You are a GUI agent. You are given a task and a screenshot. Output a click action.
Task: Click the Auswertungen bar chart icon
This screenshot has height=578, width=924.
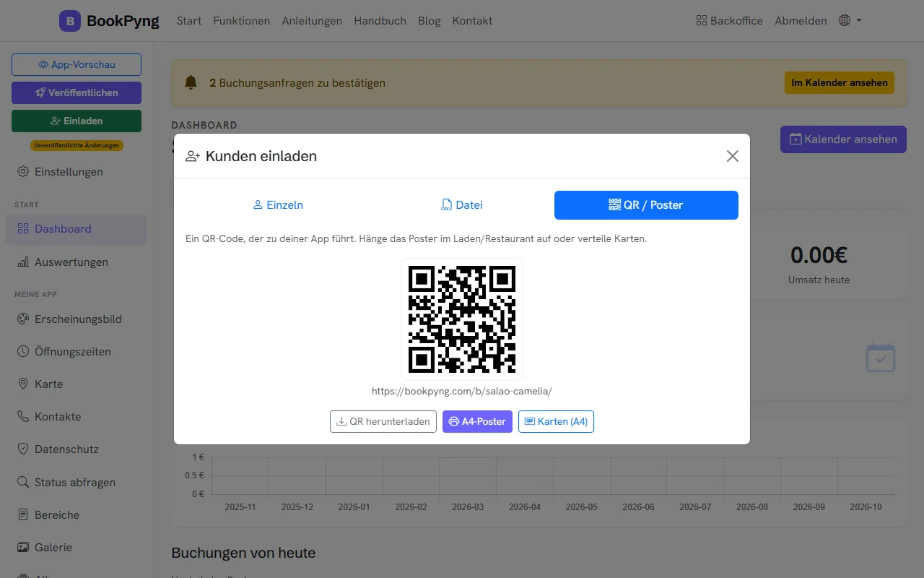(22, 262)
